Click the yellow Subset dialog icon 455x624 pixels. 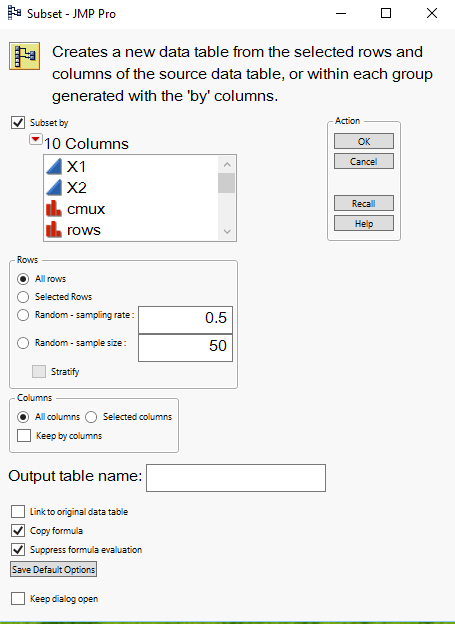[x=25, y=56]
